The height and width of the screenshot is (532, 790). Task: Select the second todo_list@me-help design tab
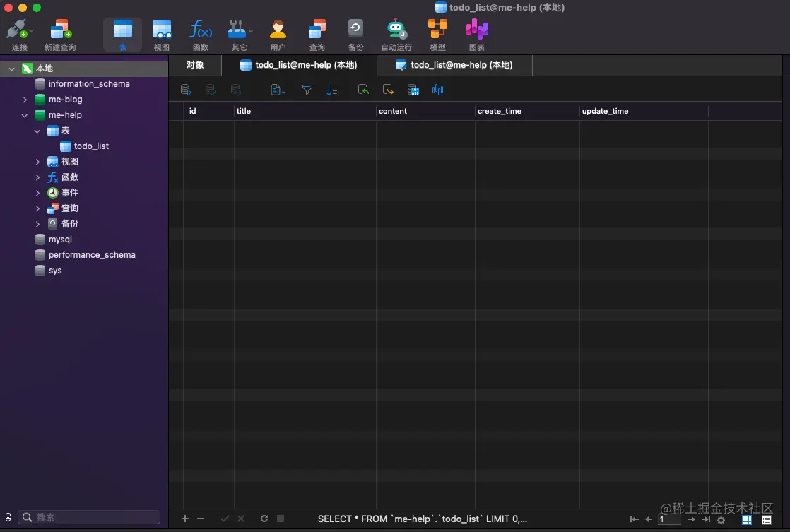(454, 65)
